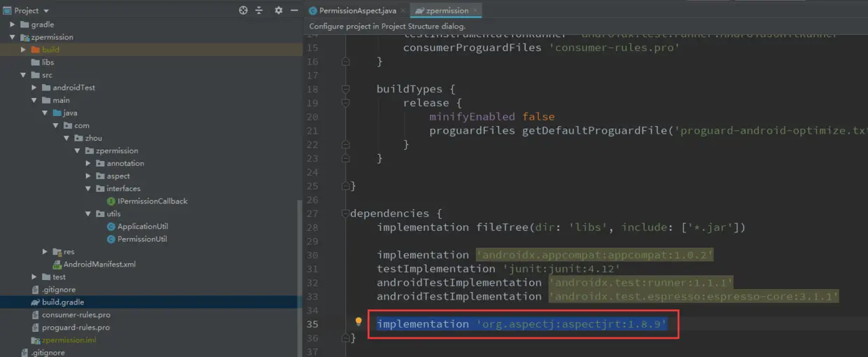Toggle code fold marker at release line 19

(x=345, y=103)
